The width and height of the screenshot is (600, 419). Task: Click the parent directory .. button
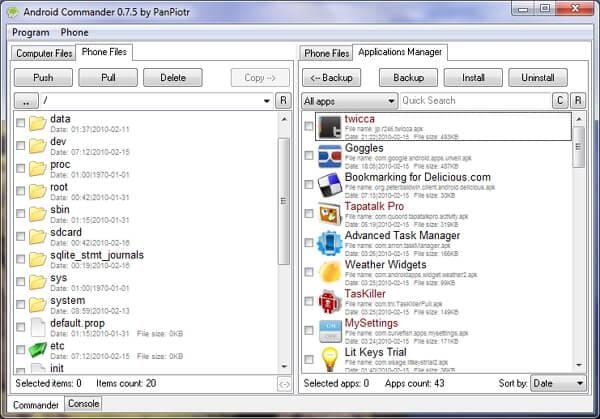26,101
